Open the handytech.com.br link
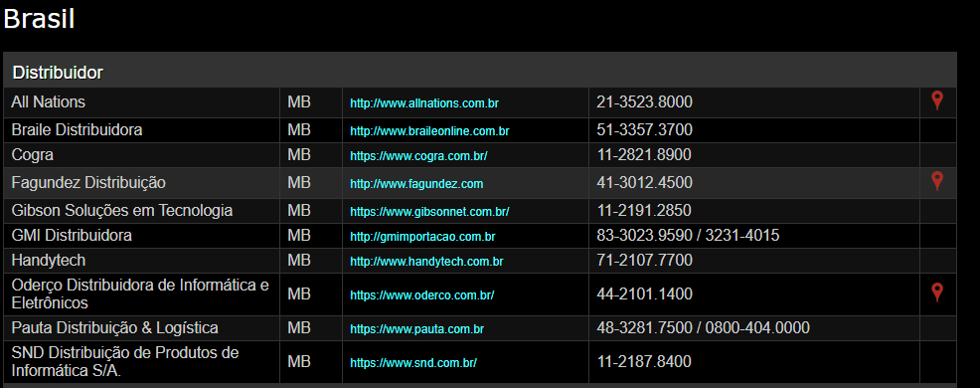 [426, 262]
